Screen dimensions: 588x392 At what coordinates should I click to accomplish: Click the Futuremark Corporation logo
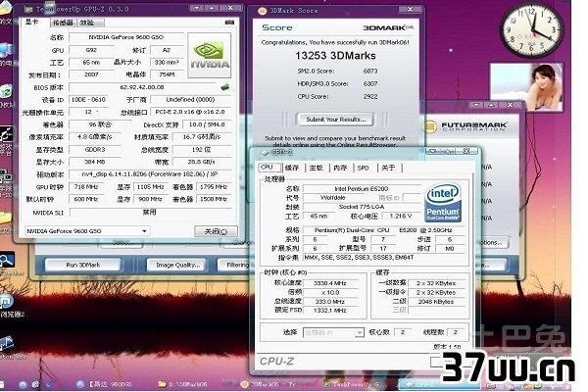pos(467,126)
